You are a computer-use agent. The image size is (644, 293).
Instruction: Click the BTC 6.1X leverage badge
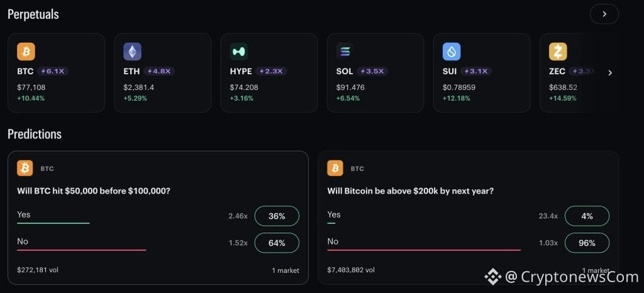point(53,72)
